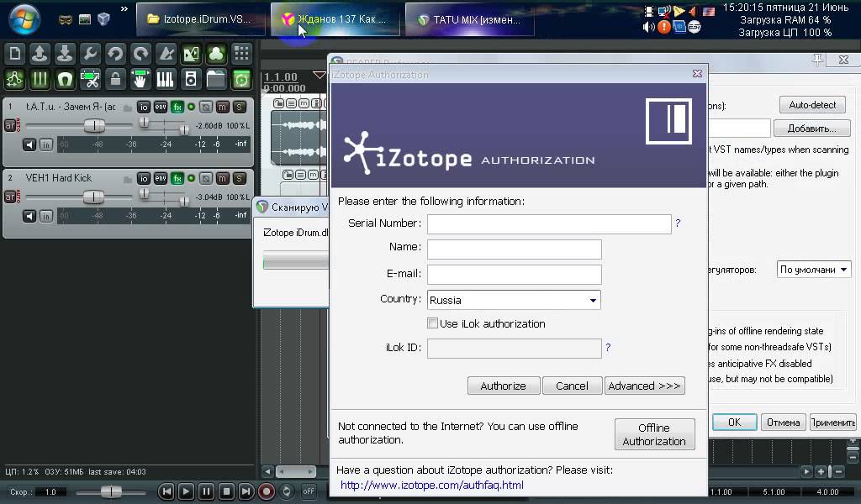
Task: Toggle the envelope points move icon
Action: tap(15, 80)
